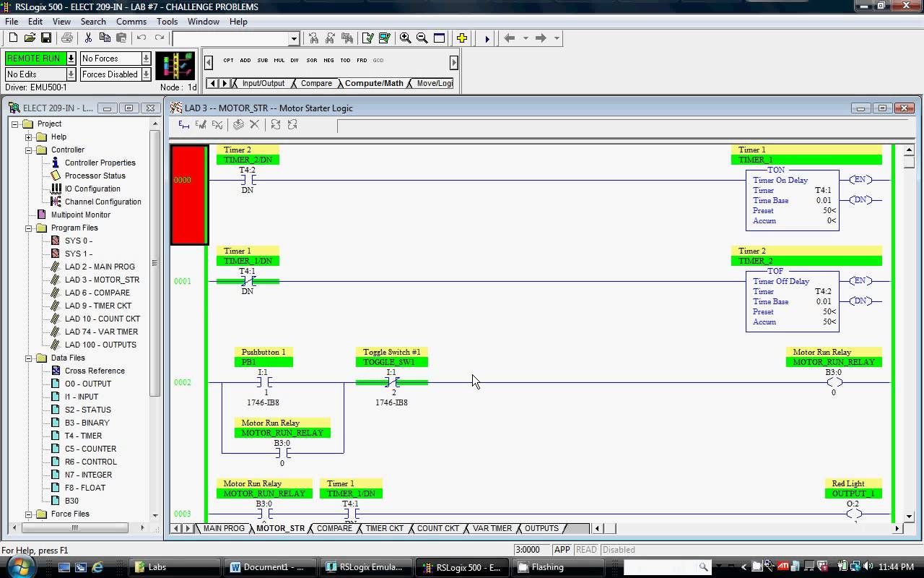The height and width of the screenshot is (578, 924).
Task: Click the Cut toolbar icon
Action: [x=89, y=38]
